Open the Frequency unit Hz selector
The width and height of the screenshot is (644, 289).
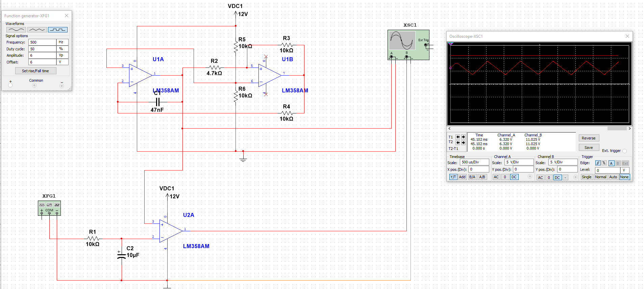click(x=63, y=42)
